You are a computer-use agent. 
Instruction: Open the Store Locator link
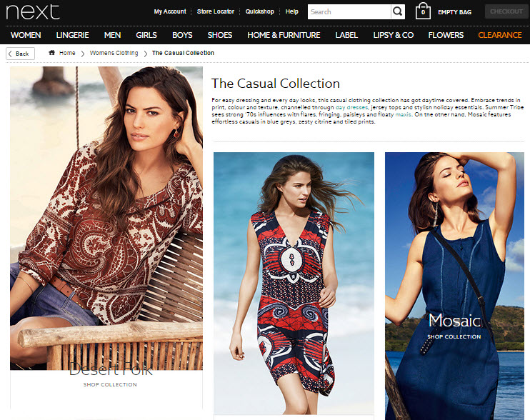coord(215,11)
